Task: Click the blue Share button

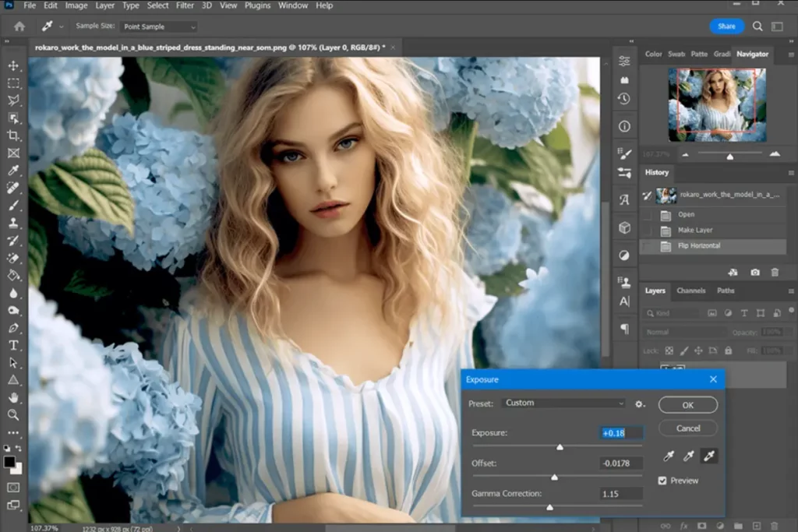Action: point(726,26)
